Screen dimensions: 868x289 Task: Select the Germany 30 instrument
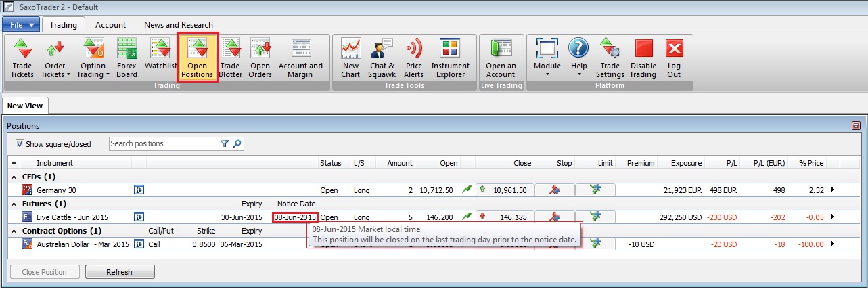56,190
